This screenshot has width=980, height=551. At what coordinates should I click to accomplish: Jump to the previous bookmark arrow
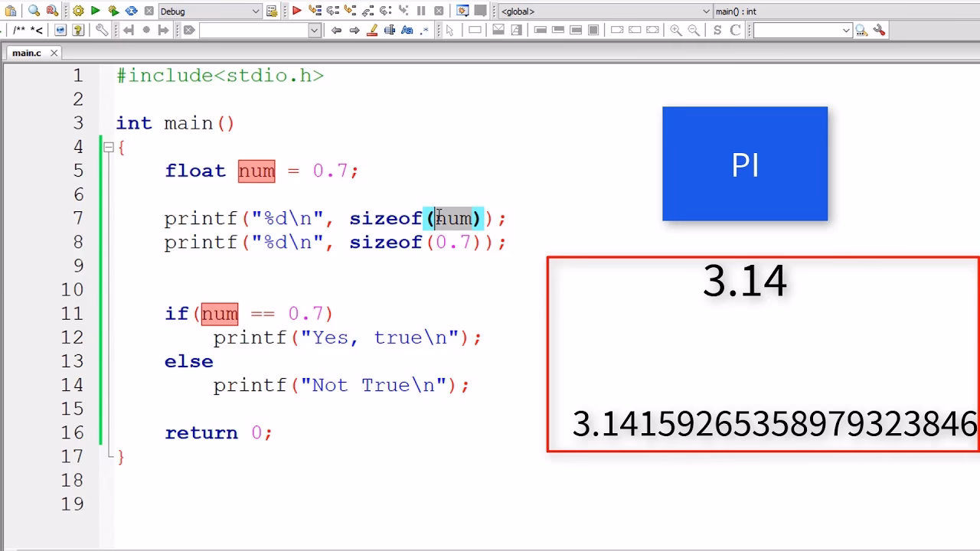pos(128,30)
